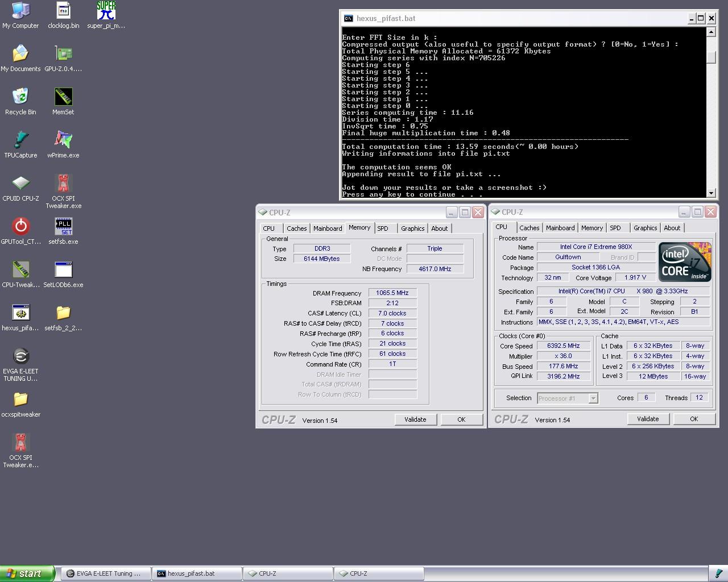728x582 pixels.
Task: Switch to hexus_pifast.bat taskbar button
Action: (x=197, y=573)
